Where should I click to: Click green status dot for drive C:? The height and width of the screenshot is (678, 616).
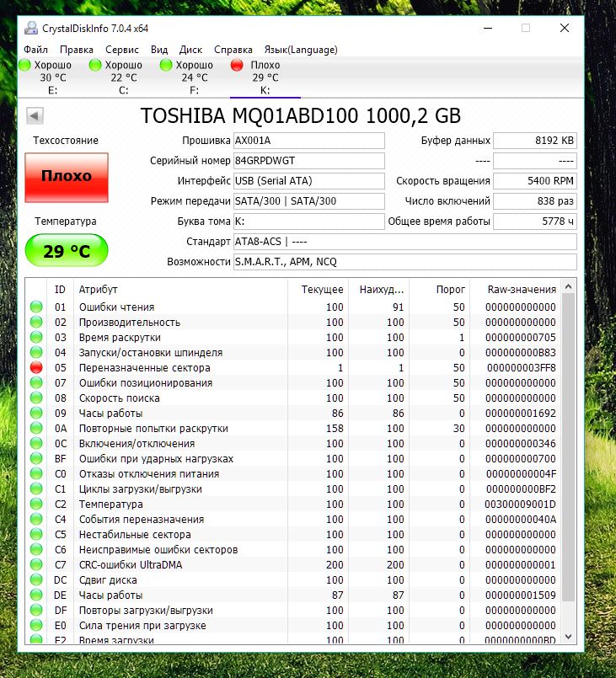pos(95,65)
